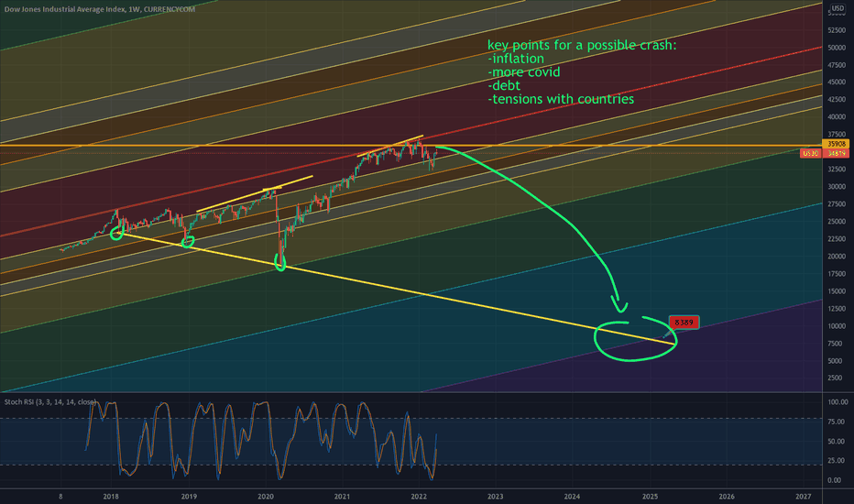
Task: Click the '-tensions with countries' annotation line
Action: coord(561,99)
